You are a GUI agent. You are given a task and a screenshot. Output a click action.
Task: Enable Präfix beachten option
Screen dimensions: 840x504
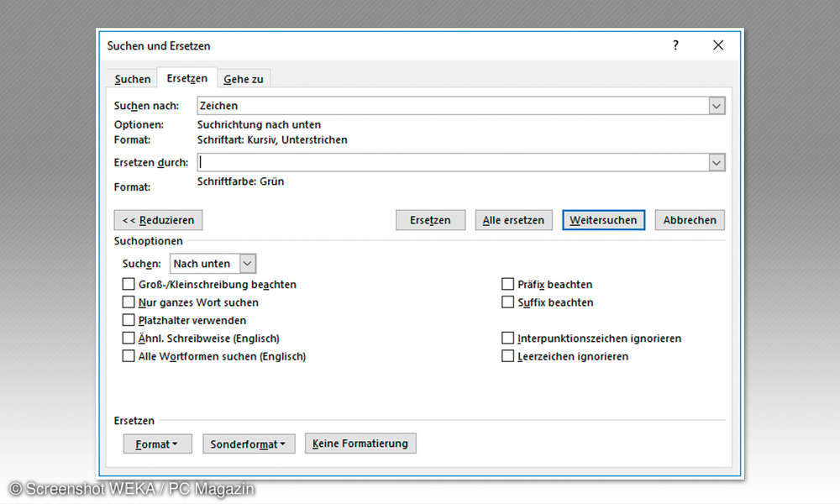pyautogui.click(x=508, y=285)
